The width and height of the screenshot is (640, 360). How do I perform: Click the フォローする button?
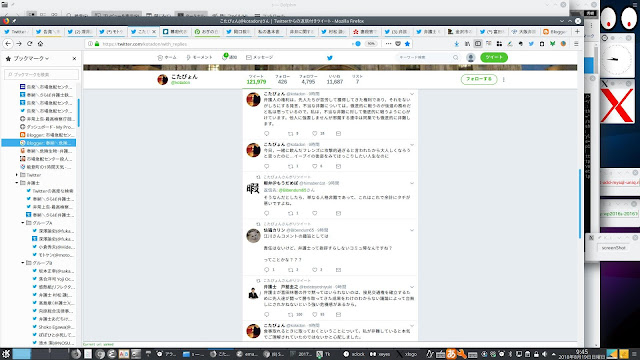pyautogui.click(x=479, y=79)
